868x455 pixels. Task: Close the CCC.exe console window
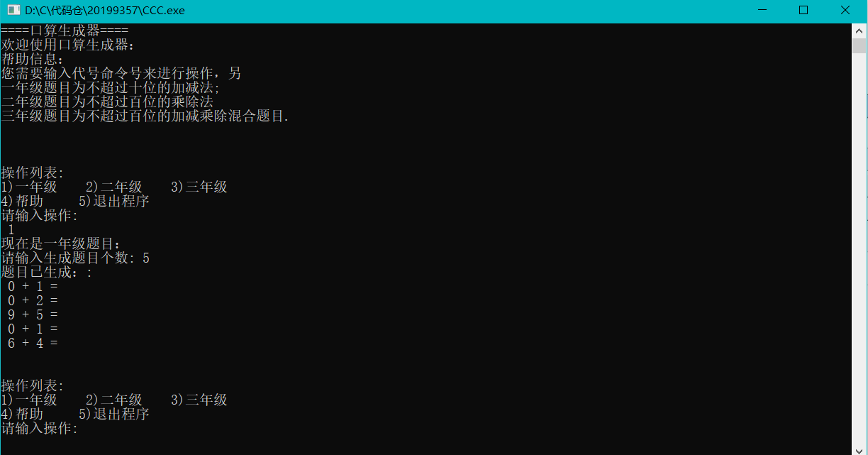pos(845,11)
